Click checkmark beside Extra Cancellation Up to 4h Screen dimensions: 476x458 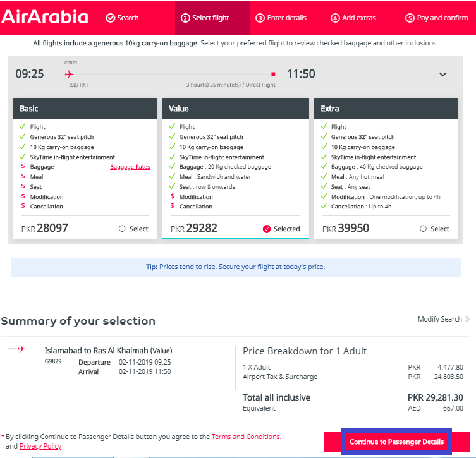coord(324,206)
